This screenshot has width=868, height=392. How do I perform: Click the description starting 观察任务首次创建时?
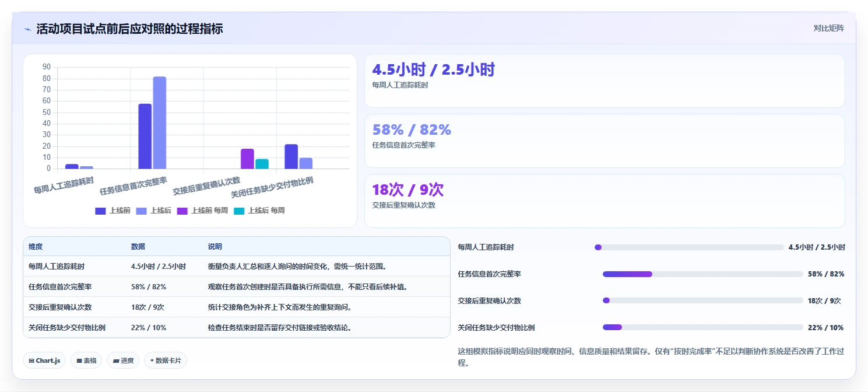click(x=308, y=287)
